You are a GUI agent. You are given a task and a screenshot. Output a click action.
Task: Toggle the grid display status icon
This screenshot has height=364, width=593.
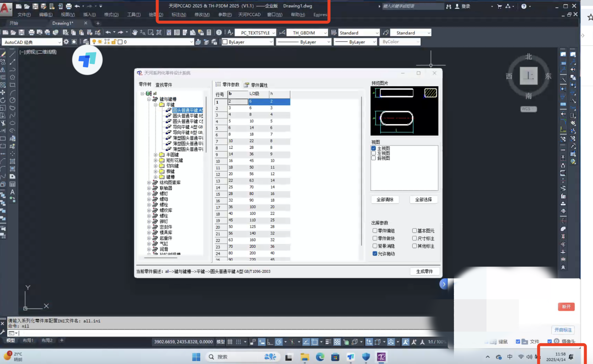point(230,342)
